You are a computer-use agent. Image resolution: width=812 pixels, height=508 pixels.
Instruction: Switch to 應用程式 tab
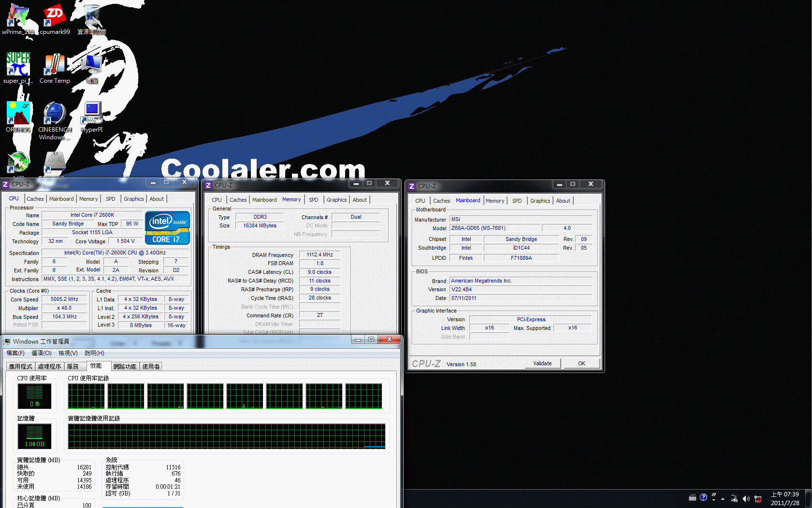pyautogui.click(x=20, y=367)
